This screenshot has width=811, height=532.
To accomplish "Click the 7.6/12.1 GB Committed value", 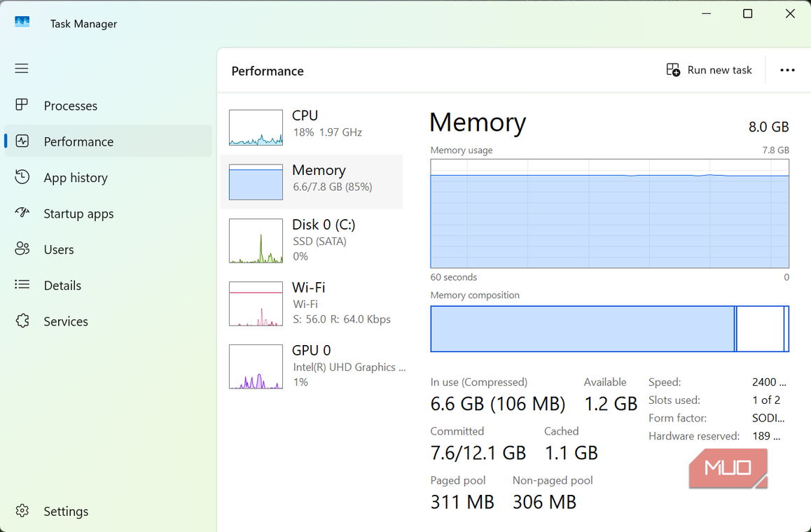I will (478, 453).
